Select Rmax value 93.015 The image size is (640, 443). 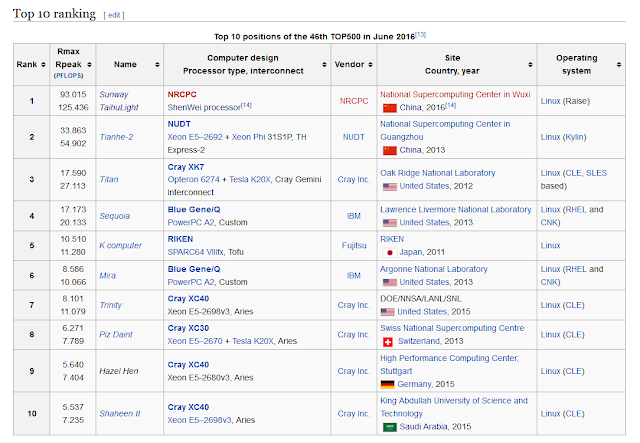[73, 94]
